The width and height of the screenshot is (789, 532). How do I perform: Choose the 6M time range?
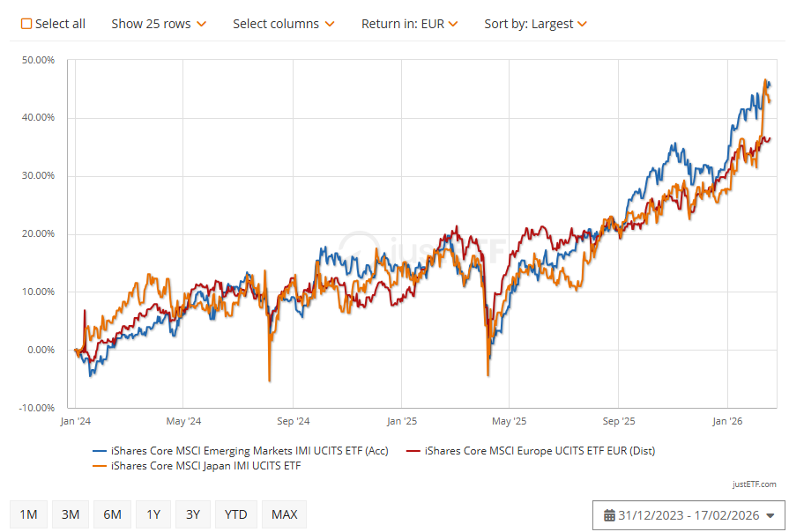pyautogui.click(x=112, y=514)
